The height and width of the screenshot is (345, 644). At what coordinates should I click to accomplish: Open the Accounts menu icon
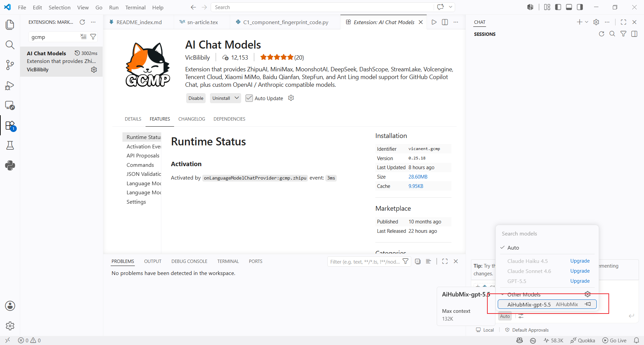(x=10, y=306)
